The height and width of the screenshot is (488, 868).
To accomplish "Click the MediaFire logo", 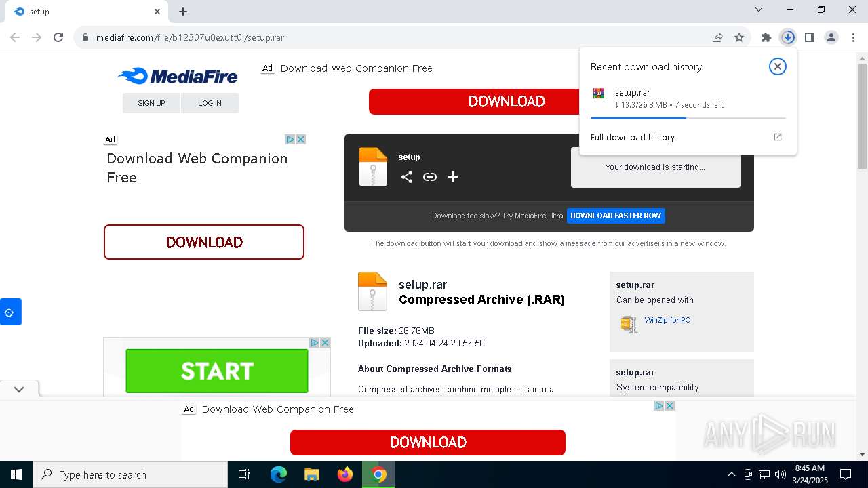I will (x=178, y=76).
